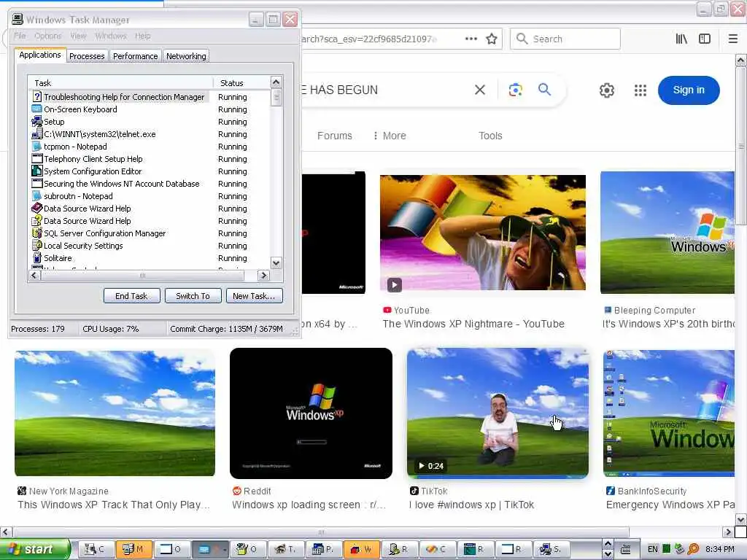Switch to taskbar button labeled M
Viewport: 747px width, 560px height.
[134, 549]
